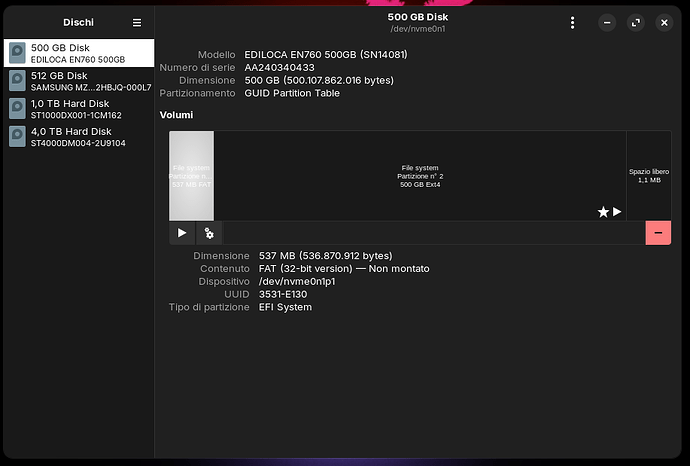Click the mounted triangle icon on Ext4 partition
This screenshot has height=466, width=690.
617,212
